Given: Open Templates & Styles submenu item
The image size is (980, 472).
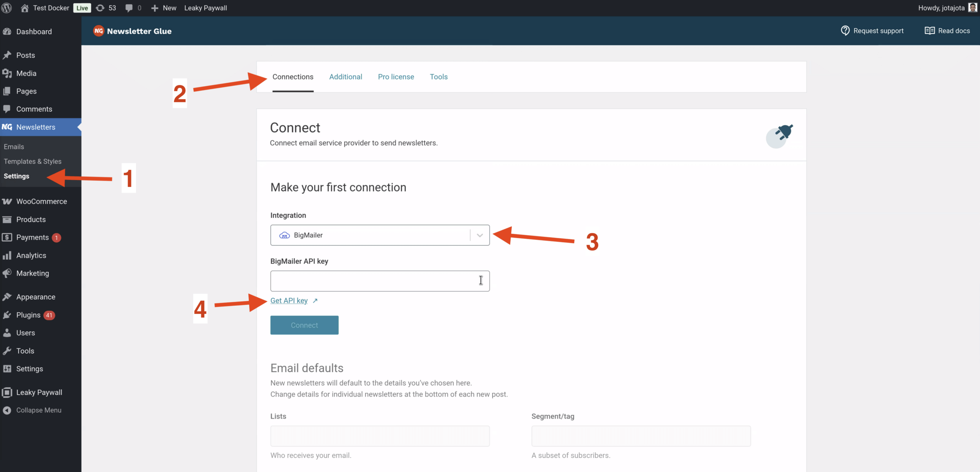Looking at the screenshot, I should click(x=33, y=161).
